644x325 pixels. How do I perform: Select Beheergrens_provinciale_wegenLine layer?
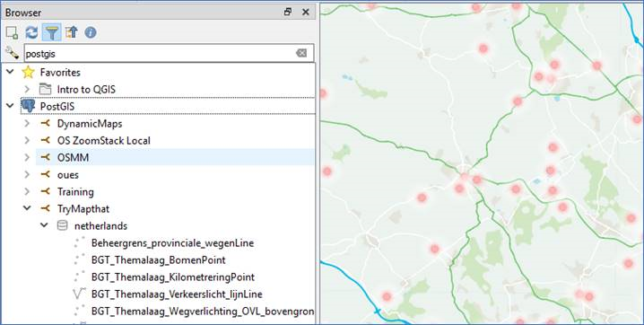point(172,242)
